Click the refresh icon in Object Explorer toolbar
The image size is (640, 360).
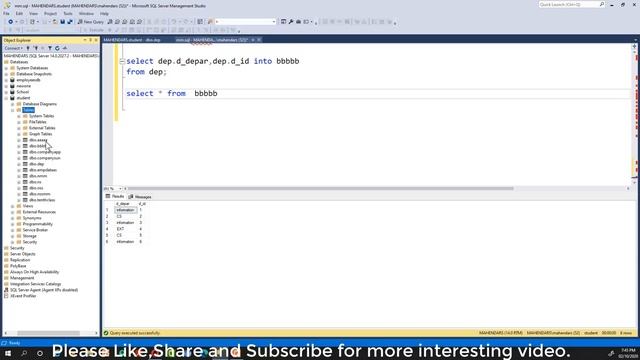click(x=57, y=48)
